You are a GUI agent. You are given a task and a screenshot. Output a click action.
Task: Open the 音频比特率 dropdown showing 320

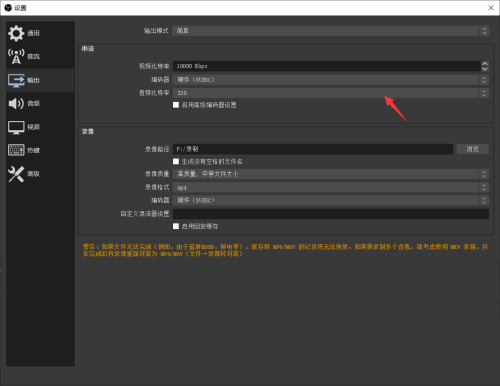[330, 93]
